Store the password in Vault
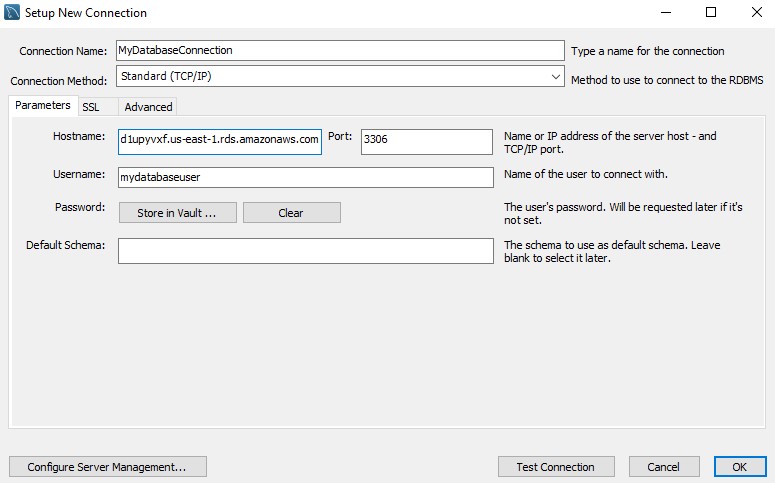Screen dimensions: 775x483 point(177,213)
